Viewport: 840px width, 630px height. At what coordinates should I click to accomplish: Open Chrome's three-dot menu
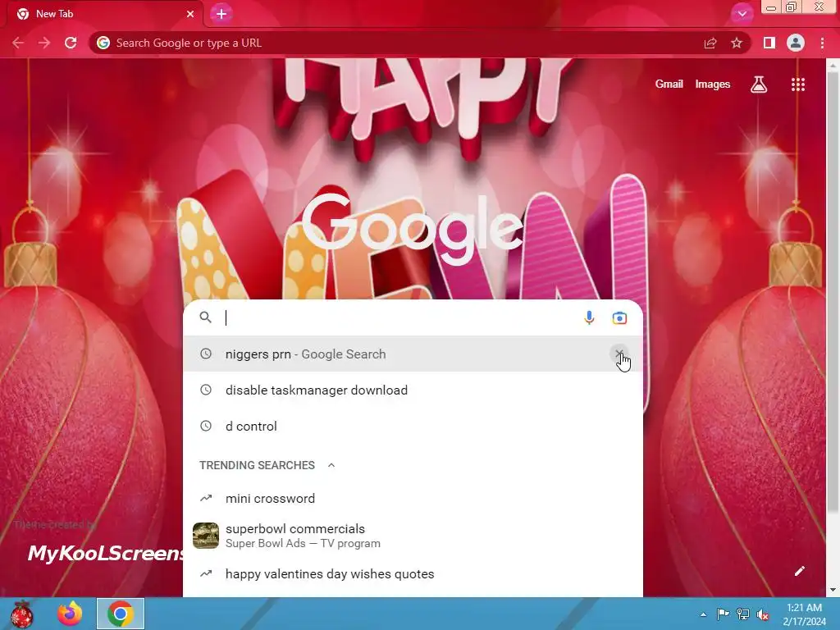pos(822,43)
